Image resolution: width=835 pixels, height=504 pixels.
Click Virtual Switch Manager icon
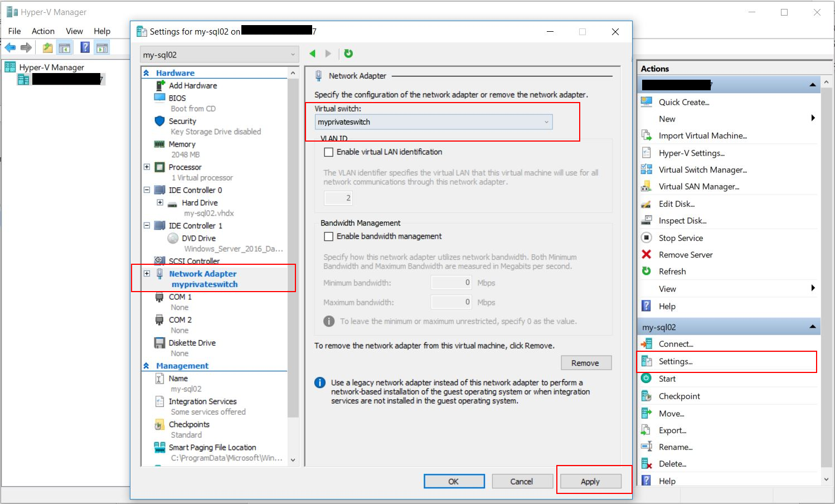click(647, 169)
